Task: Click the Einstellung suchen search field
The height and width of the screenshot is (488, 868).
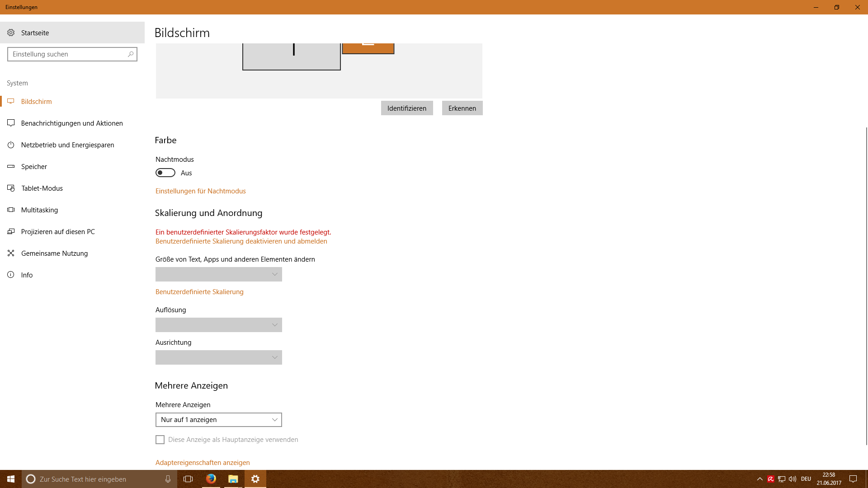Action: tap(68, 54)
